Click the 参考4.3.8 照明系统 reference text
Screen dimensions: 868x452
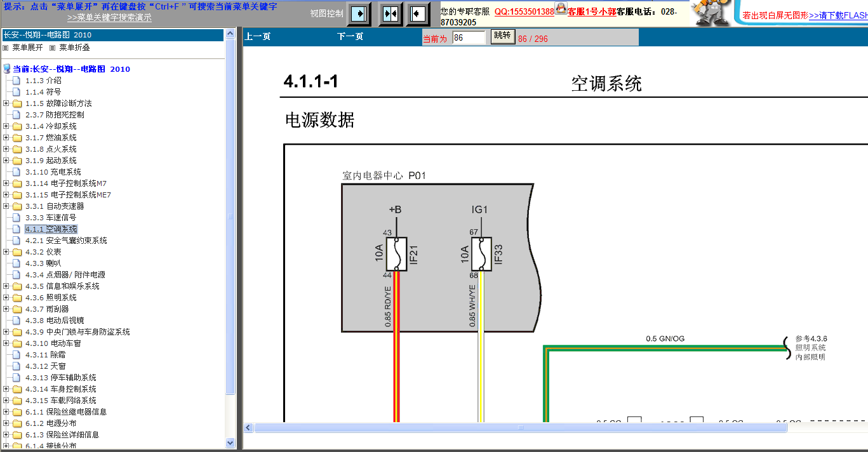click(x=811, y=348)
